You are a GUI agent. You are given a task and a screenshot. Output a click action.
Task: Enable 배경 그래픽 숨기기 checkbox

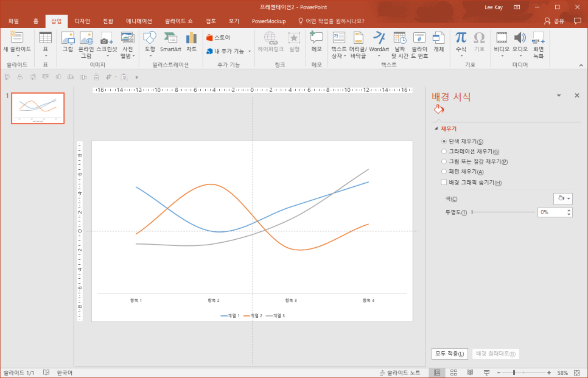444,182
